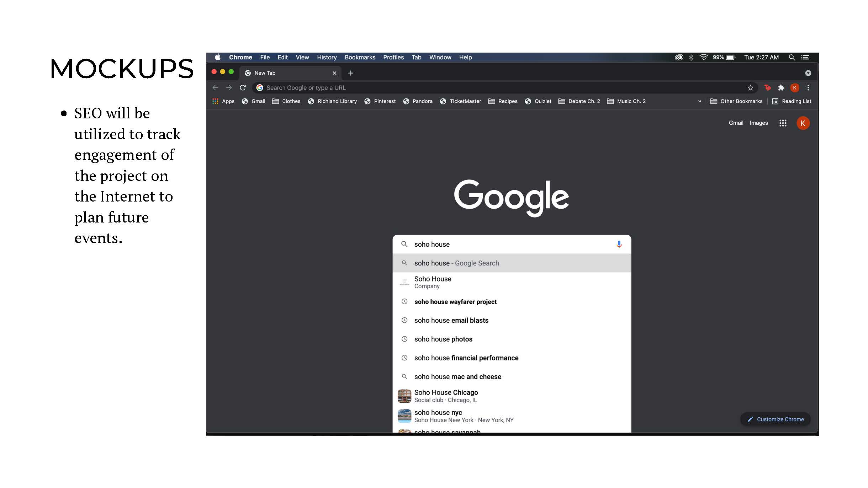Select 'soho house - Google Search' suggestion
Image resolution: width=868 pixels, height=488 pixels.
click(512, 263)
